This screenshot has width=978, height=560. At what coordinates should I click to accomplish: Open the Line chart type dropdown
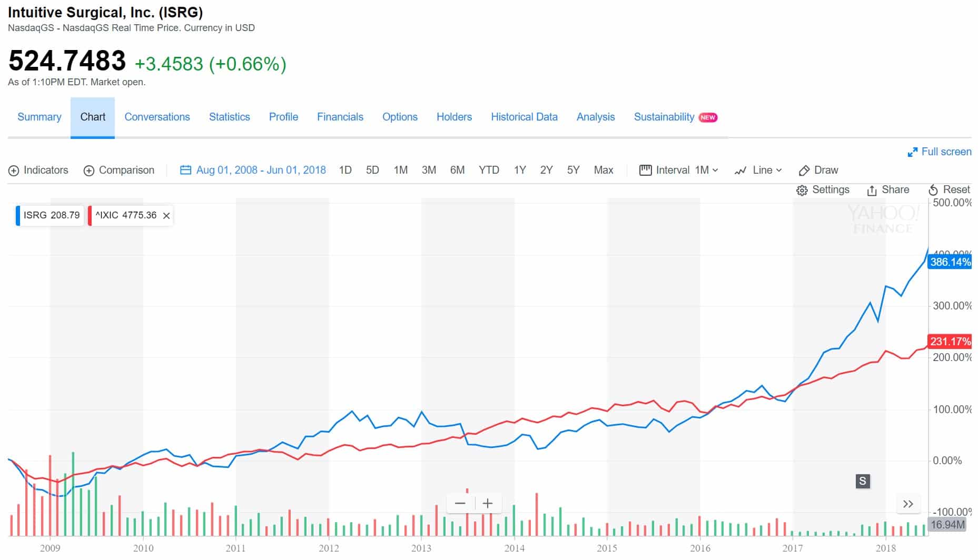(x=758, y=170)
